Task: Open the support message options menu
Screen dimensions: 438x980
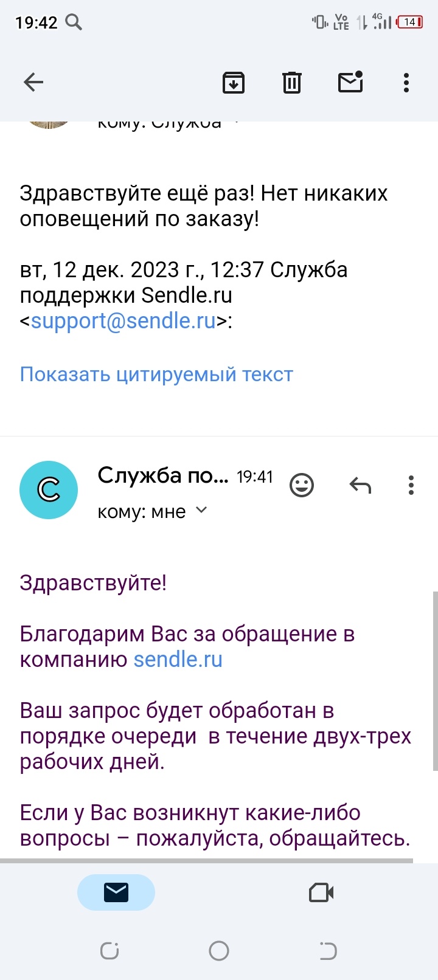Action: click(411, 485)
